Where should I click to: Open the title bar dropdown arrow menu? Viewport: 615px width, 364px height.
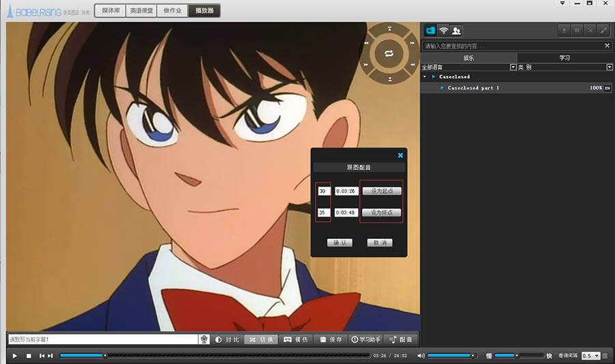pos(562,3)
